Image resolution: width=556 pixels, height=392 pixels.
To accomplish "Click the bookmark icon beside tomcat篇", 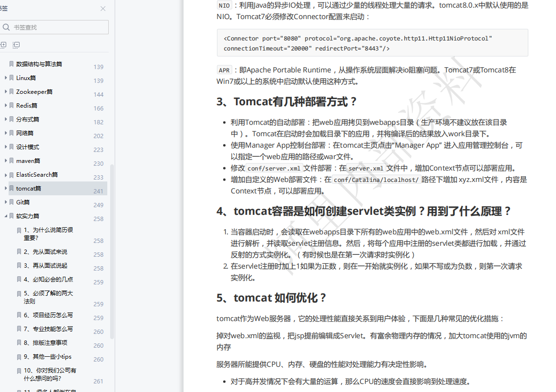I will tap(11, 188).
